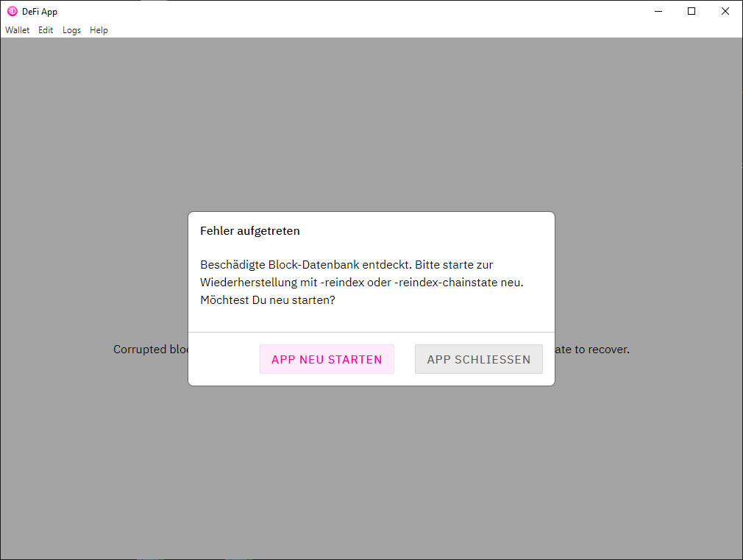Screen dimensions: 743x560
Task: Minimize the DeFi App window
Action: pos(658,11)
